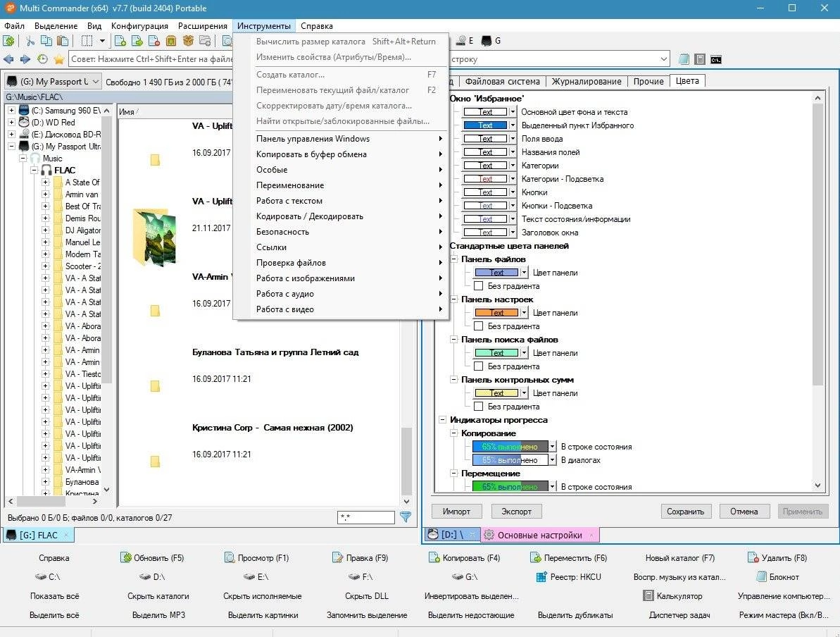Switch to the Журналирование tab

click(587, 82)
